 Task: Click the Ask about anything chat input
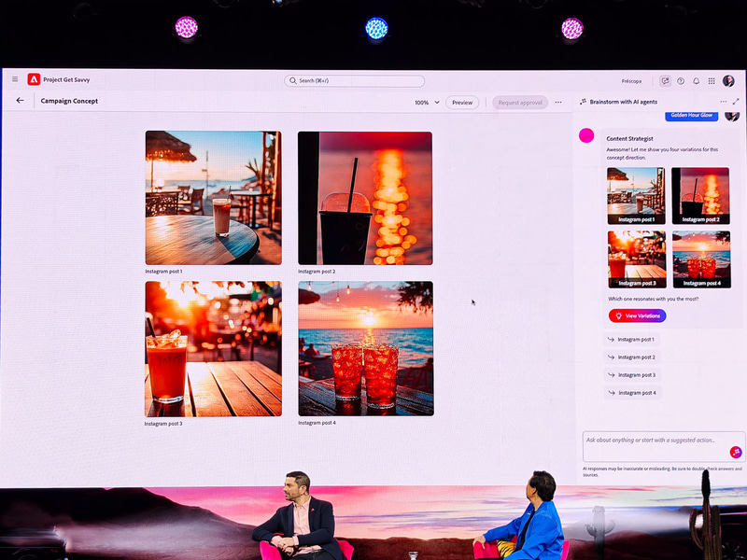click(x=664, y=446)
